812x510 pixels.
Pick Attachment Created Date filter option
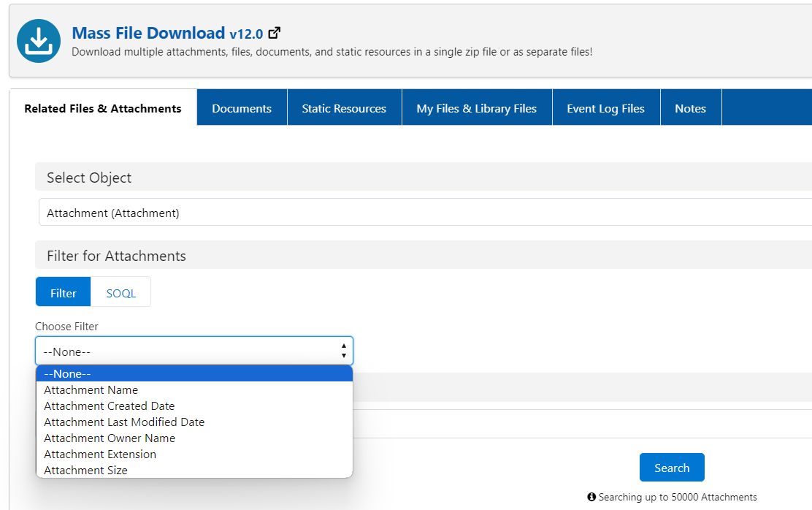(x=194, y=406)
